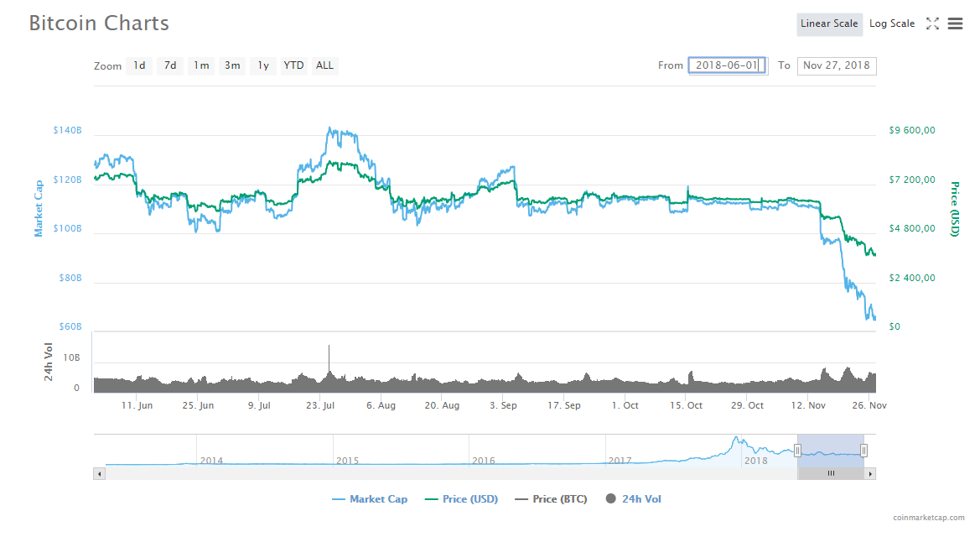Set zoom range to 7d
The height and width of the screenshot is (537, 980).
click(170, 65)
